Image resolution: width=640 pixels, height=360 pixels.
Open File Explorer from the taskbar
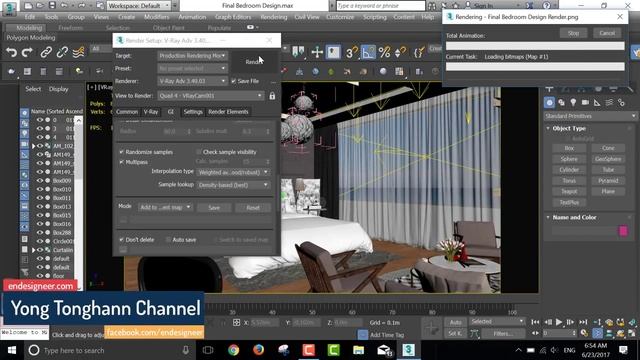tap(358, 350)
